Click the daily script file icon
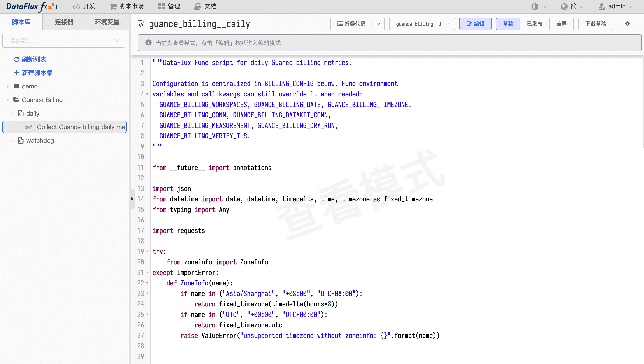 click(21, 114)
